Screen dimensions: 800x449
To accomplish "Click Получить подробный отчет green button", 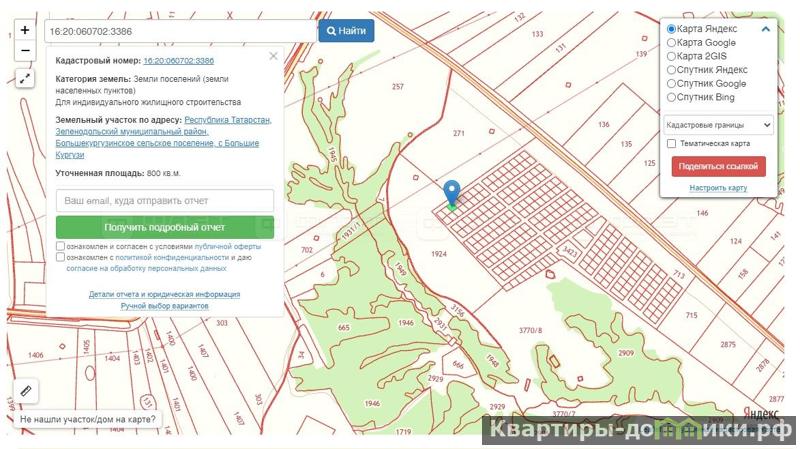I will [165, 227].
